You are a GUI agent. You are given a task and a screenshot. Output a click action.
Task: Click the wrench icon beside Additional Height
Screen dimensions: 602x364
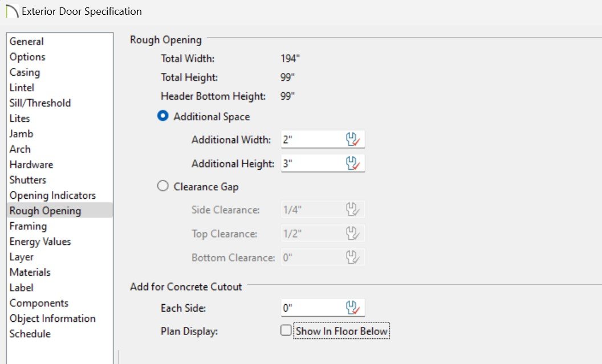(353, 164)
